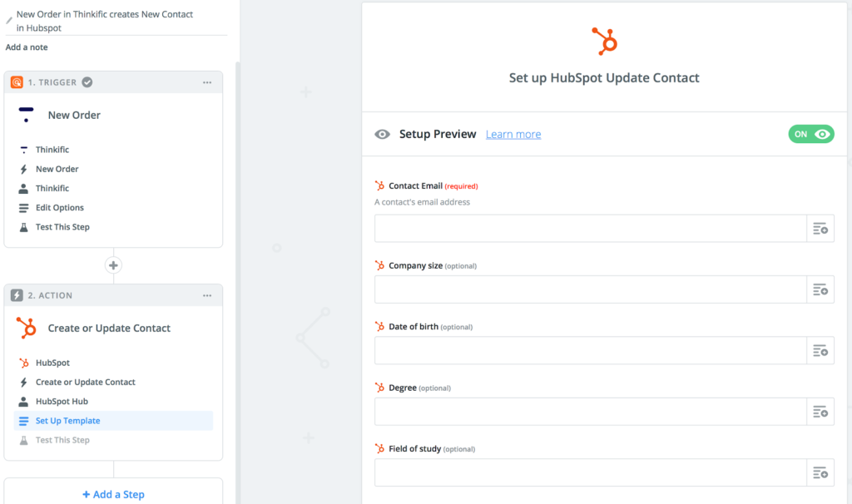Click the person icon beside HubSpot Hub
Screen dimensions: 852x504
[x=23, y=402]
